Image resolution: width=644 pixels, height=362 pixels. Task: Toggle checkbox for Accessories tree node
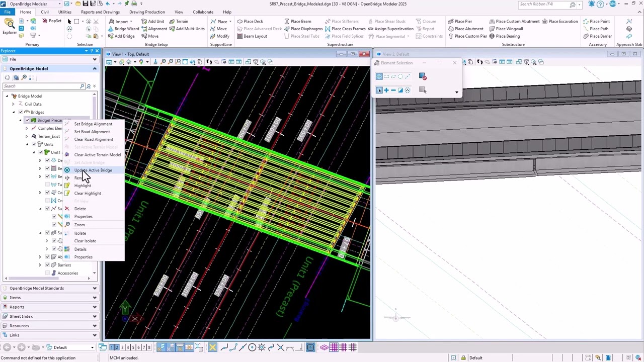pyautogui.click(x=47, y=273)
